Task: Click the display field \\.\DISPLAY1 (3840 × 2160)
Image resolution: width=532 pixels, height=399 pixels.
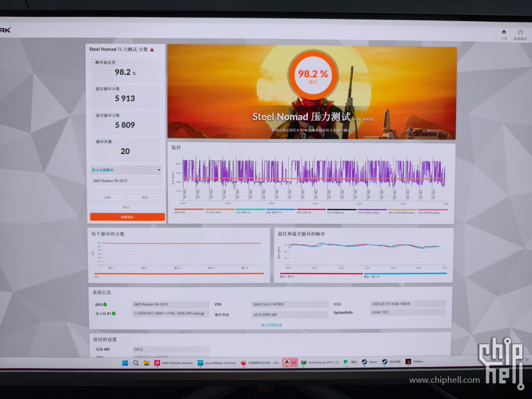Action: pos(170,314)
